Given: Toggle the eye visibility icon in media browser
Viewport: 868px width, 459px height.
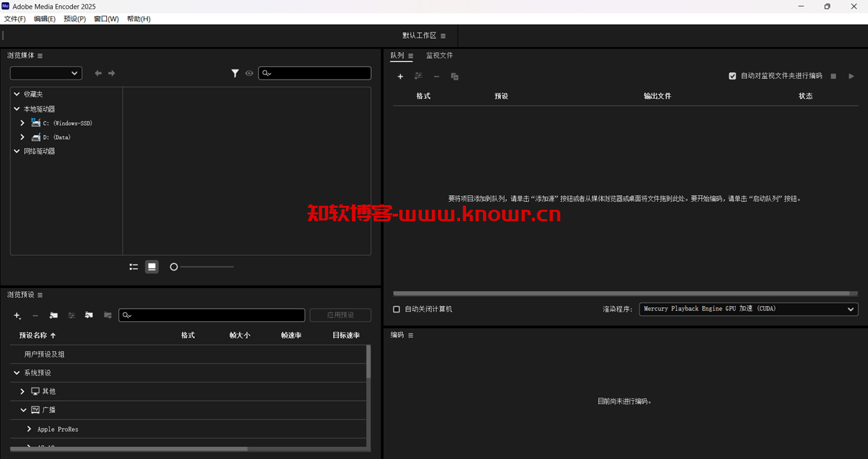Looking at the screenshot, I should 249,73.
